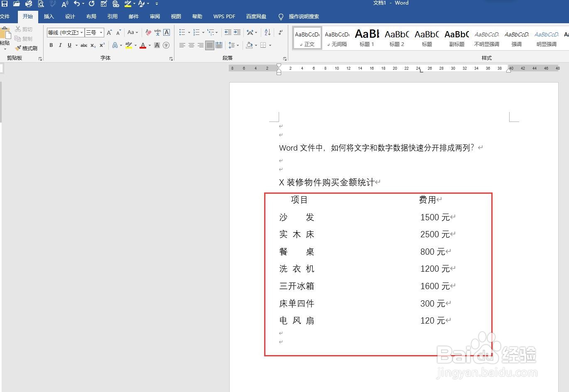Open the Print Preview from quick access toolbar
Screen dimensions: 569x392
coord(41,4)
